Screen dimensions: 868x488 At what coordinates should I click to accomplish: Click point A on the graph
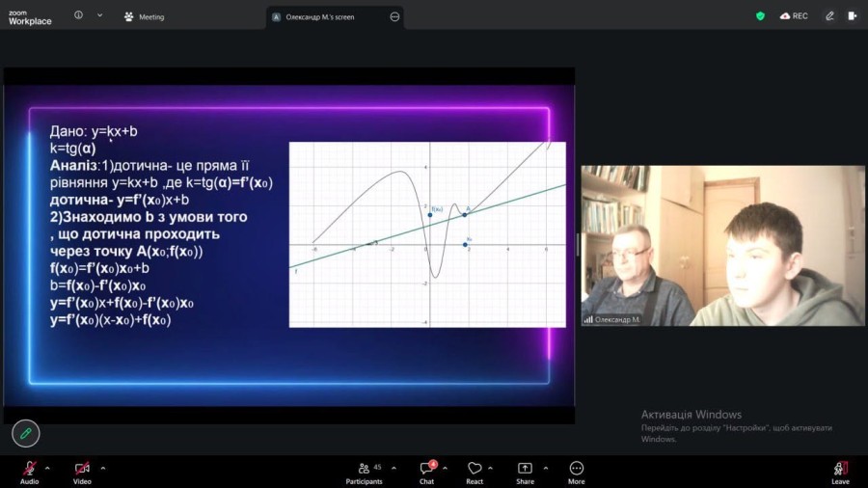pos(465,214)
